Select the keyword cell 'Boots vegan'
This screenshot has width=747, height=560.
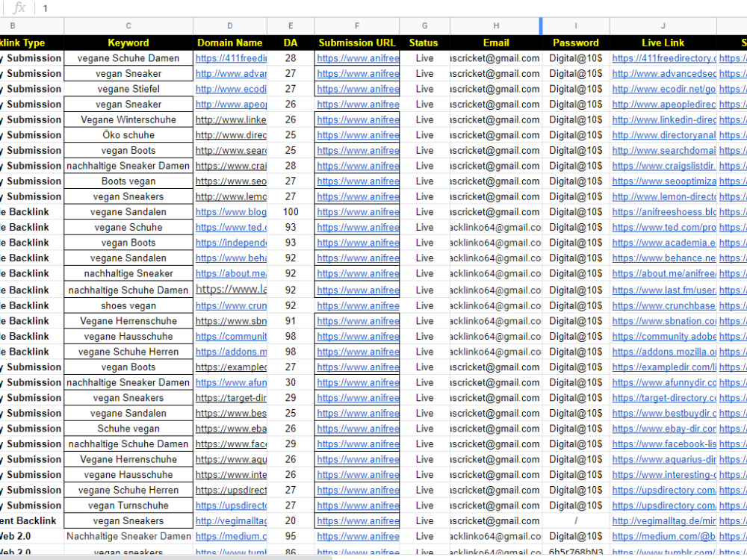128,181
